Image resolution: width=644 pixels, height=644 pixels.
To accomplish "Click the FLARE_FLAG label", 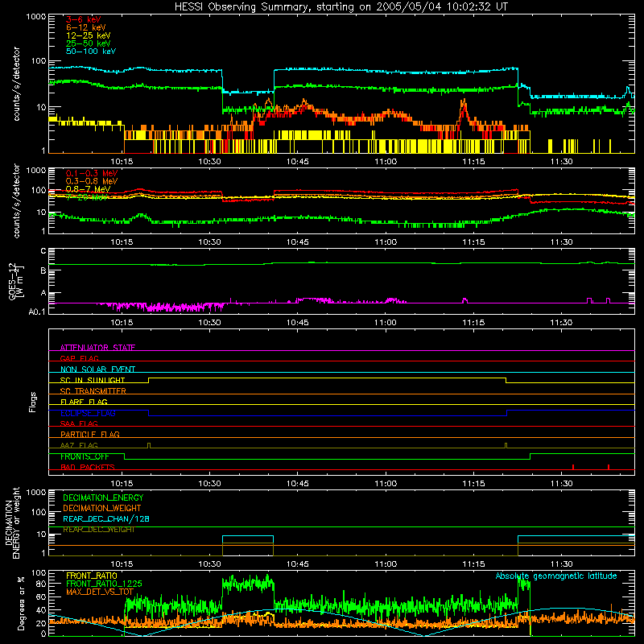I will pyautogui.click(x=84, y=402).
